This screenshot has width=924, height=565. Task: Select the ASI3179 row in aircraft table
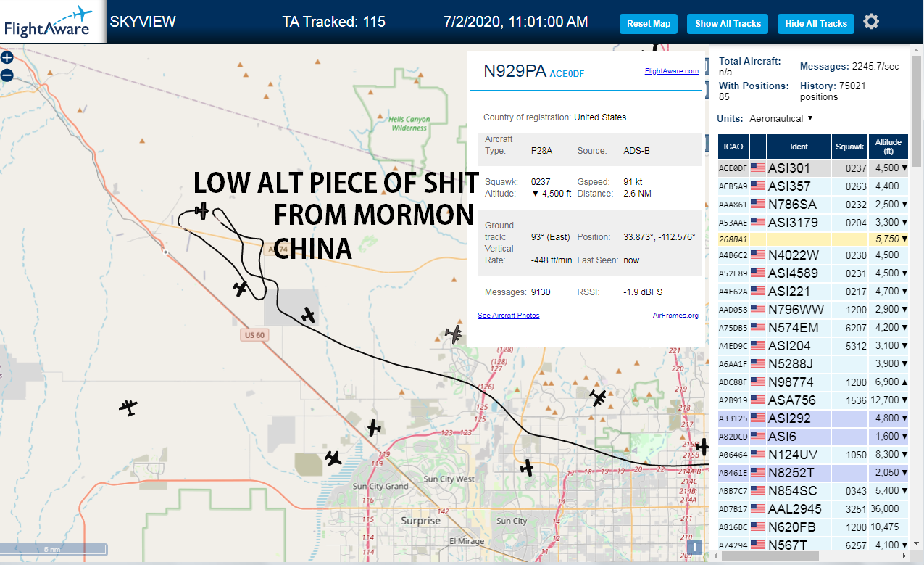point(813,223)
